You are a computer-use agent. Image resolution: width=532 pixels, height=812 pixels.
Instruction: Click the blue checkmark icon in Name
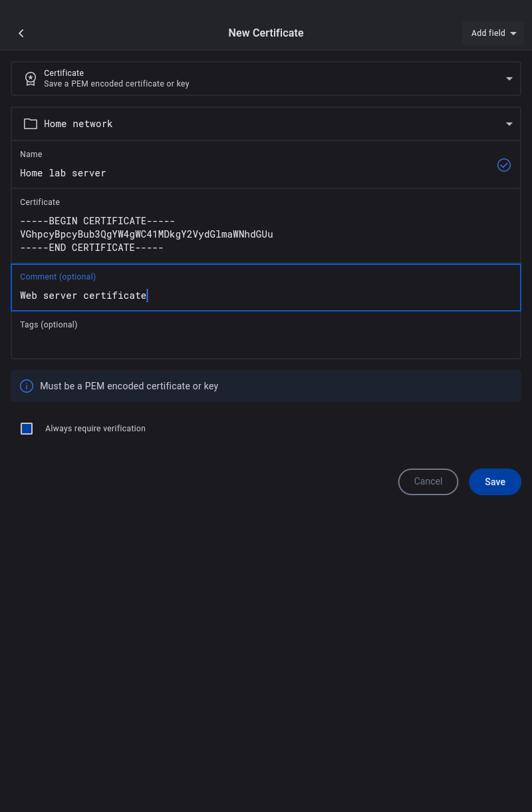504,165
